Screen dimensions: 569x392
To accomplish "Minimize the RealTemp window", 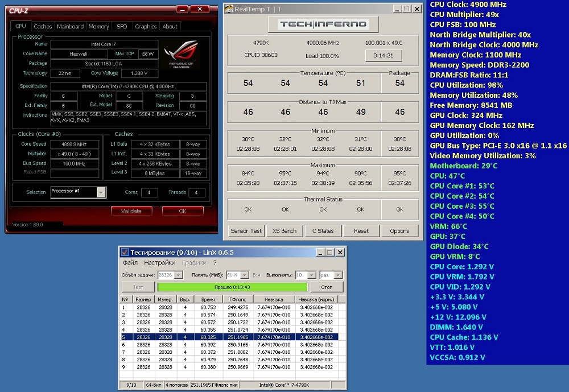I will (x=397, y=9).
